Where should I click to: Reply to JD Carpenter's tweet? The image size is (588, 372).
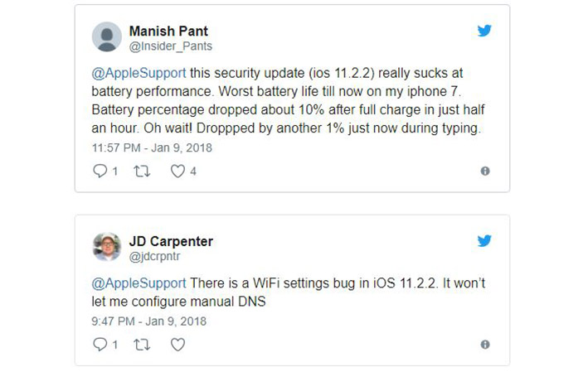[x=101, y=344]
